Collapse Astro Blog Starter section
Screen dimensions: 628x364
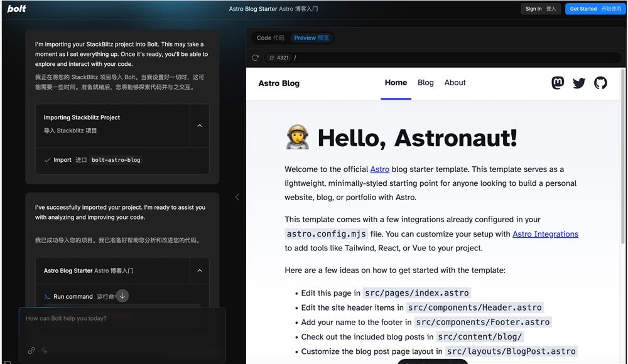(x=200, y=270)
